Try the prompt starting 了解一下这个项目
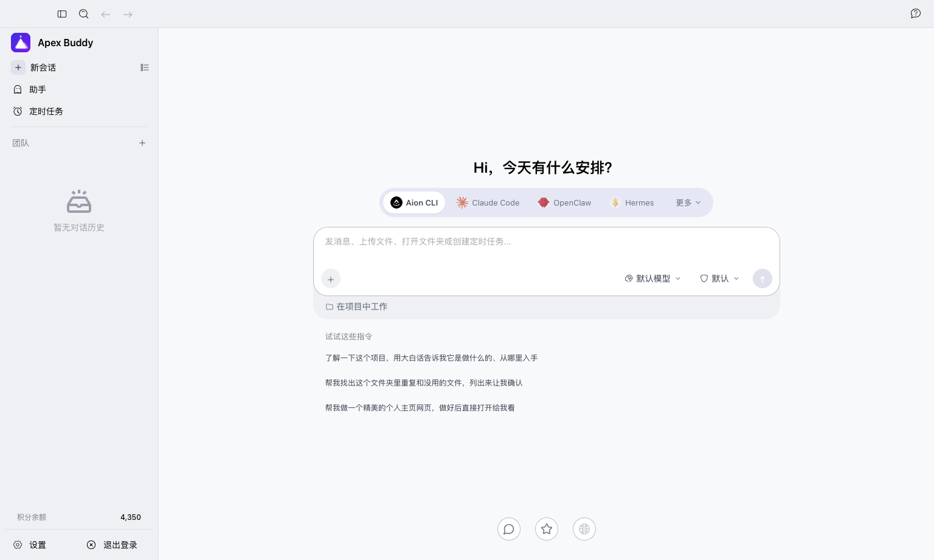The height and width of the screenshot is (560, 934). pos(431,358)
